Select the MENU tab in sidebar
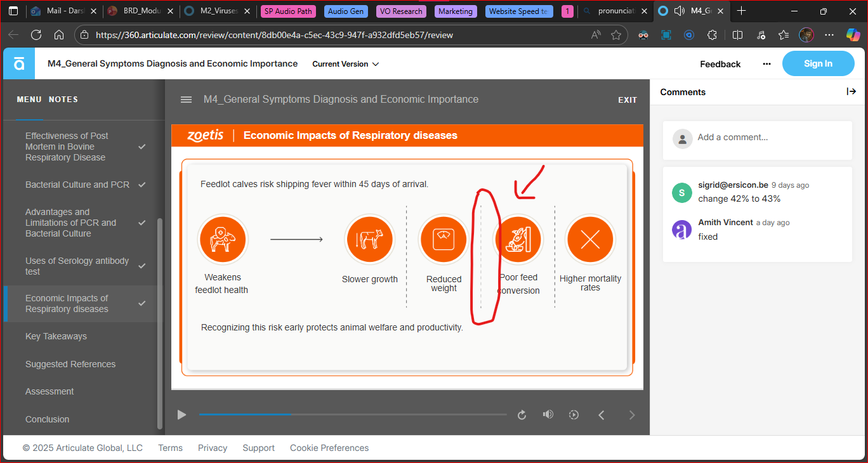This screenshot has width=868, height=463. (x=29, y=100)
